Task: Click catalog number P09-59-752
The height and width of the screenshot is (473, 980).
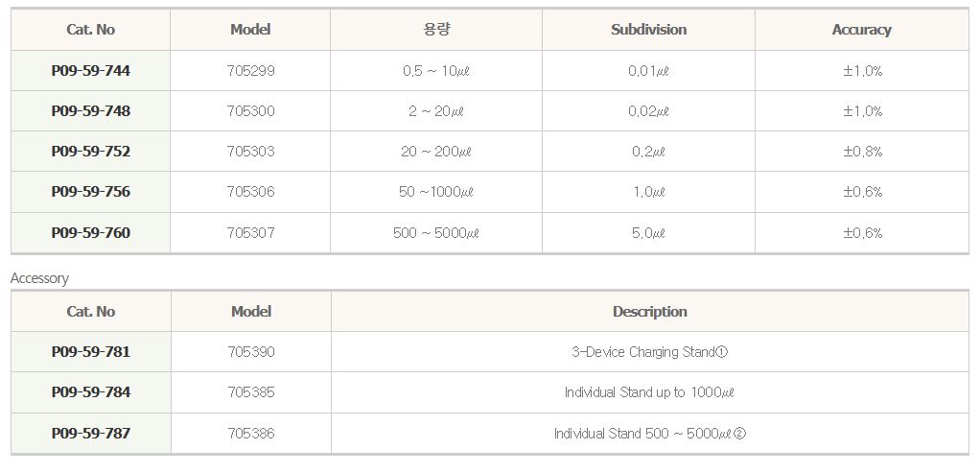Action: [x=91, y=152]
